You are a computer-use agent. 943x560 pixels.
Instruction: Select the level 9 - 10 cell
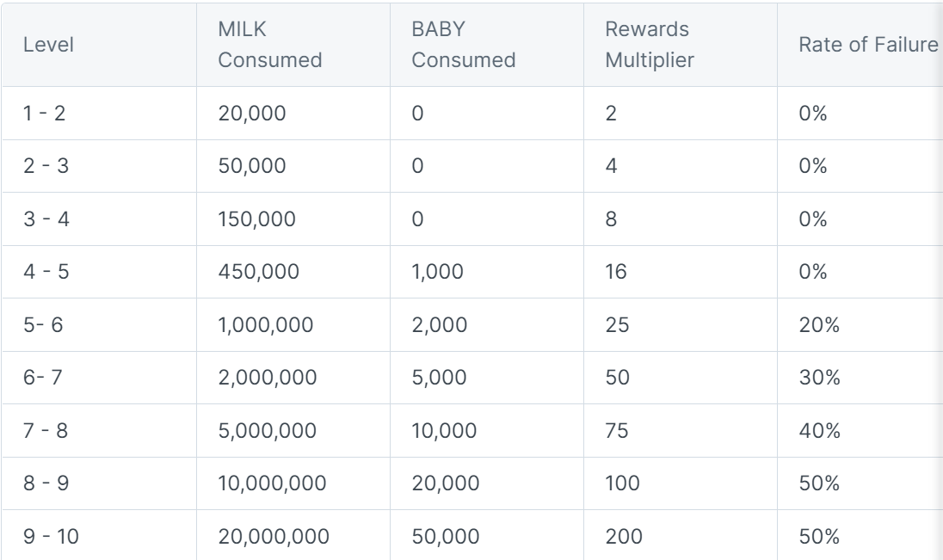tap(51, 539)
